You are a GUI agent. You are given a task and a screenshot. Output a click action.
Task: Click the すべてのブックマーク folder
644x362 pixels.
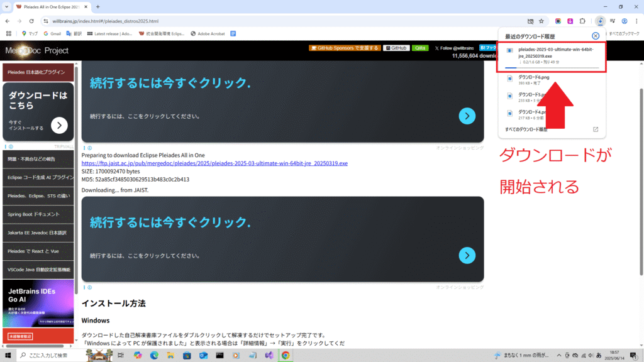[x=624, y=34]
